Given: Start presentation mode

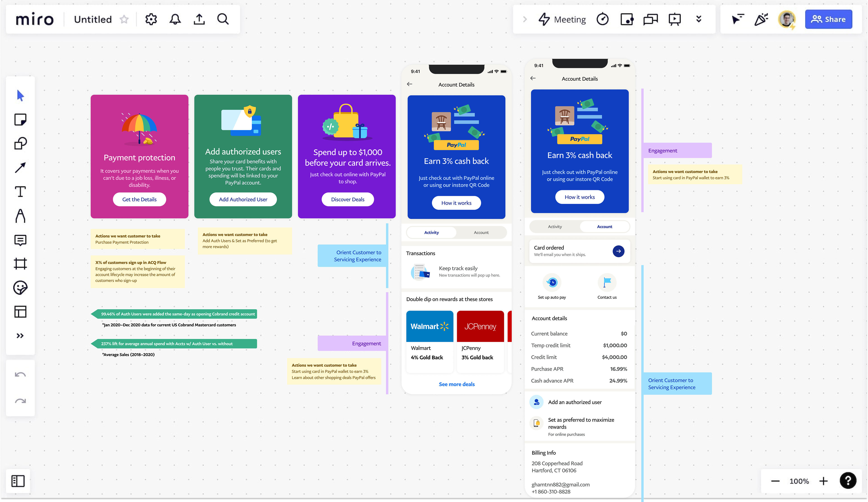Looking at the screenshot, I should (x=675, y=19).
